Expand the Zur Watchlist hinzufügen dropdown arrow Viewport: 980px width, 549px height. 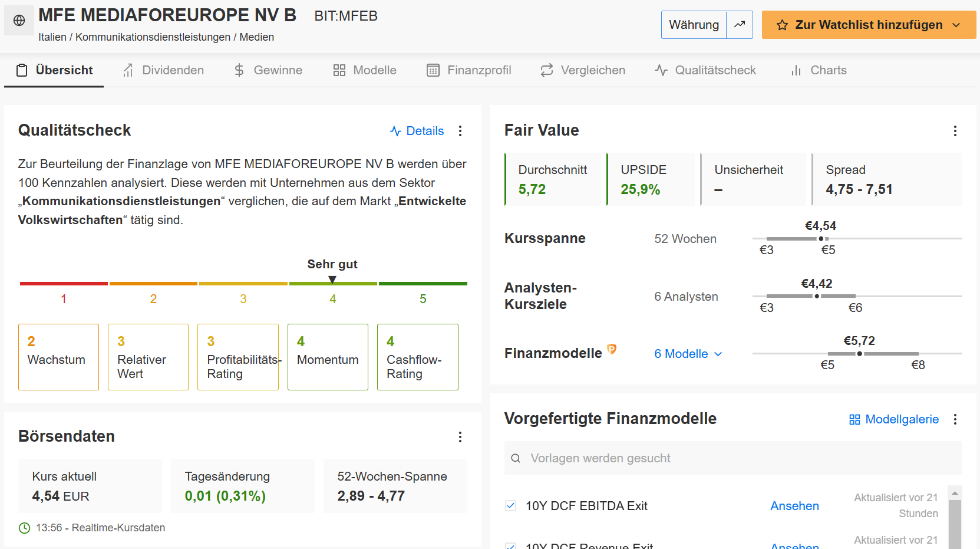click(x=956, y=25)
